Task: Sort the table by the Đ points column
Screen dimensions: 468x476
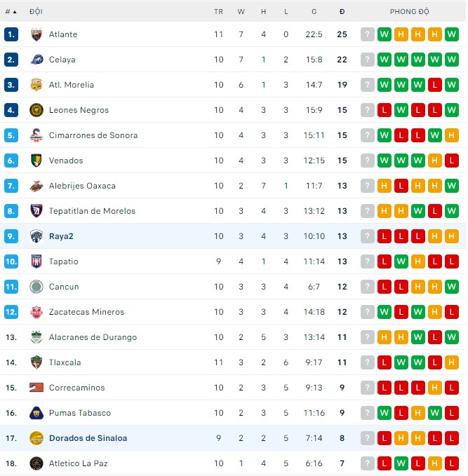Action: pos(342,11)
